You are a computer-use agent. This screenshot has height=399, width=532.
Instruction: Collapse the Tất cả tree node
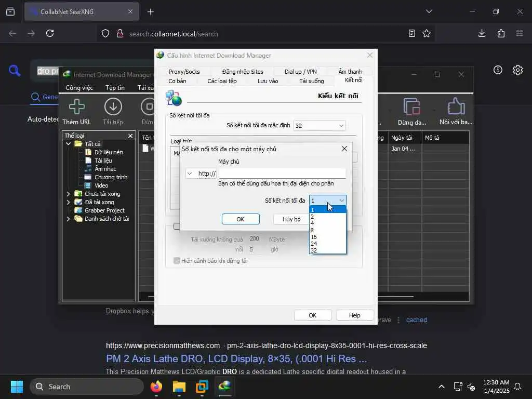pyautogui.click(x=68, y=144)
